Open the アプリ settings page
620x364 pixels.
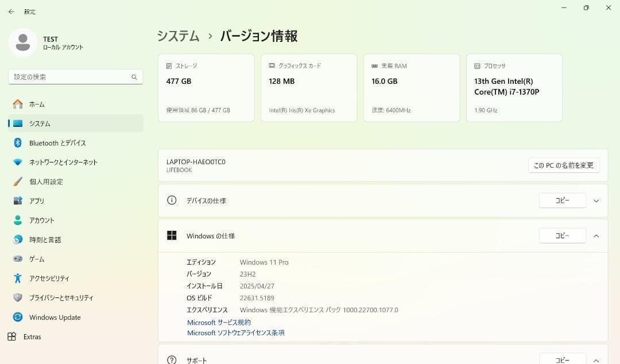click(x=37, y=200)
